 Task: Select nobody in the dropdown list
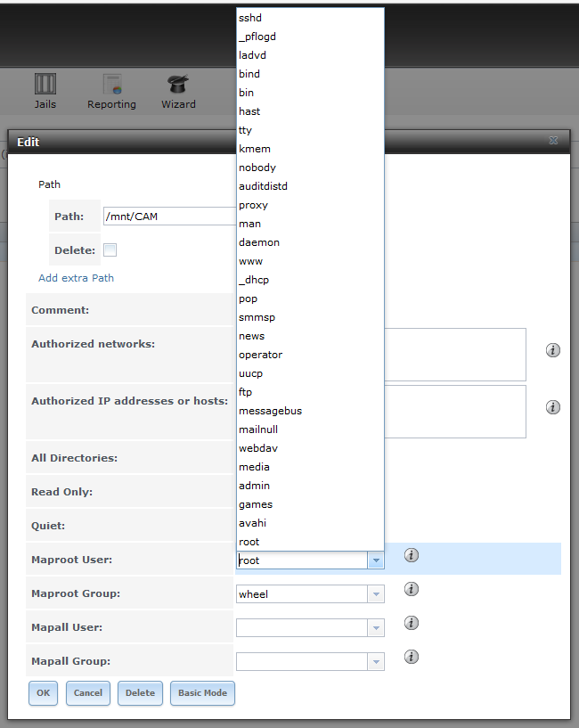pos(310,168)
